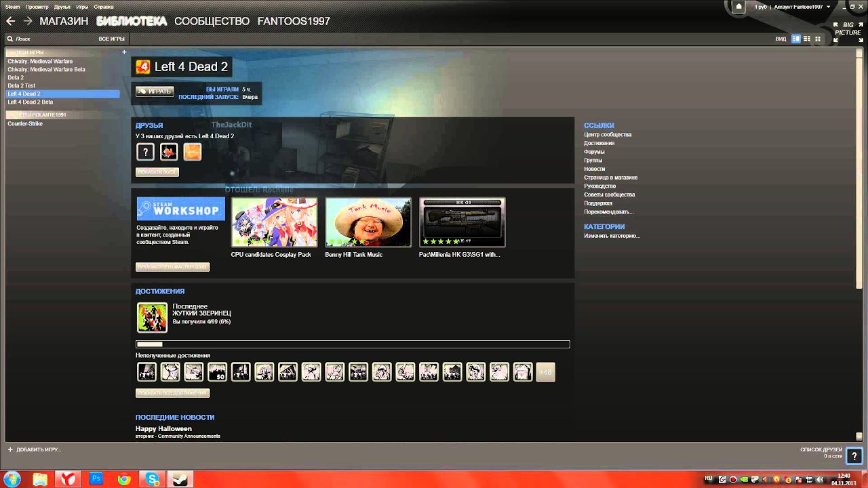Click the plus icon beside ДОБАВИТЬ ИГРУ
The width and height of the screenshot is (868, 488).
point(10,449)
